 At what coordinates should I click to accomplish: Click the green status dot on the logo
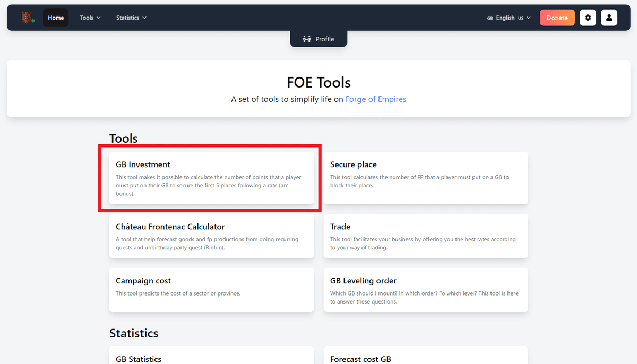[x=33, y=21]
